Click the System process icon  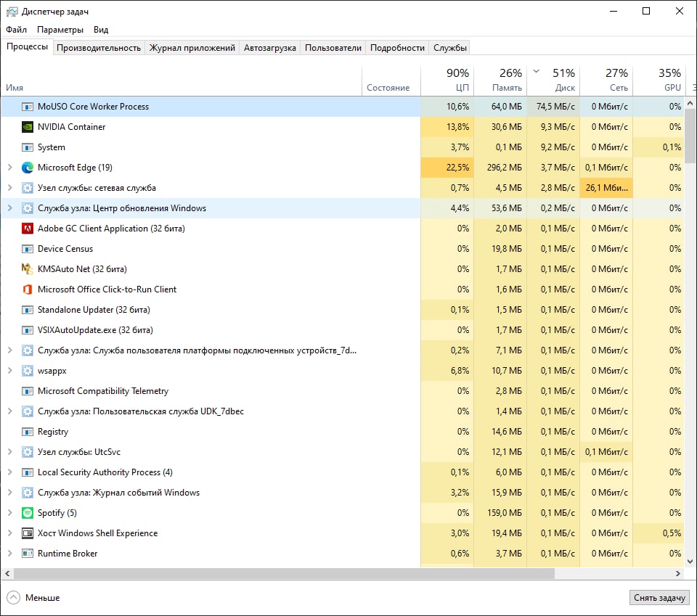tap(28, 147)
